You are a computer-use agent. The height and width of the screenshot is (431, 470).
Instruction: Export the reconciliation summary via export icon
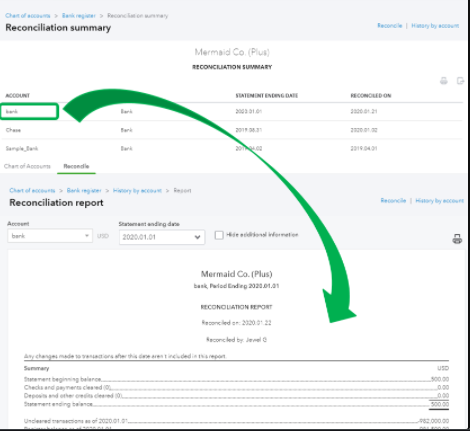coord(460,81)
